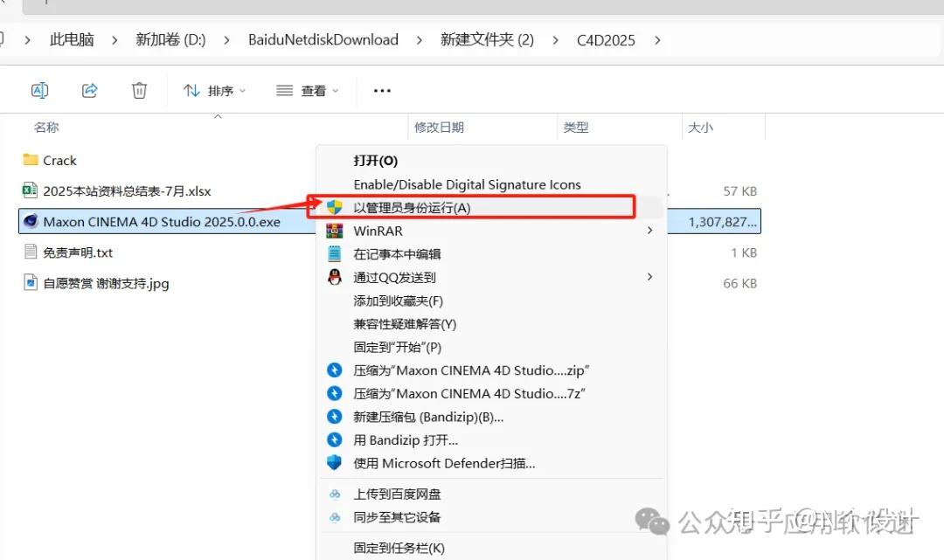The image size is (944, 560).
Task: Click the Rename icon in toolbar
Action: [39, 91]
